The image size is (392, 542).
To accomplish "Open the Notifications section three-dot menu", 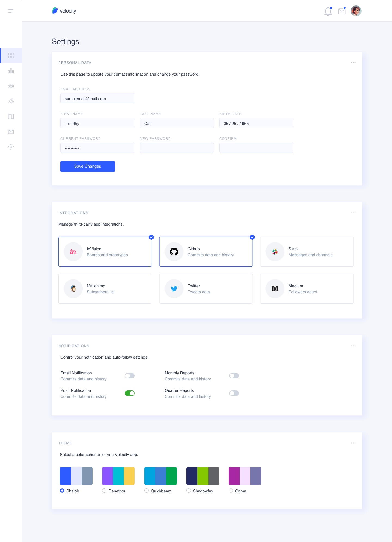I will pos(353,346).
